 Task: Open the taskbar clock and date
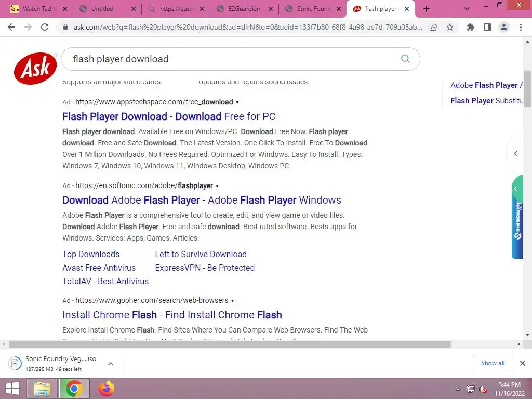click(x=509, y=389)
